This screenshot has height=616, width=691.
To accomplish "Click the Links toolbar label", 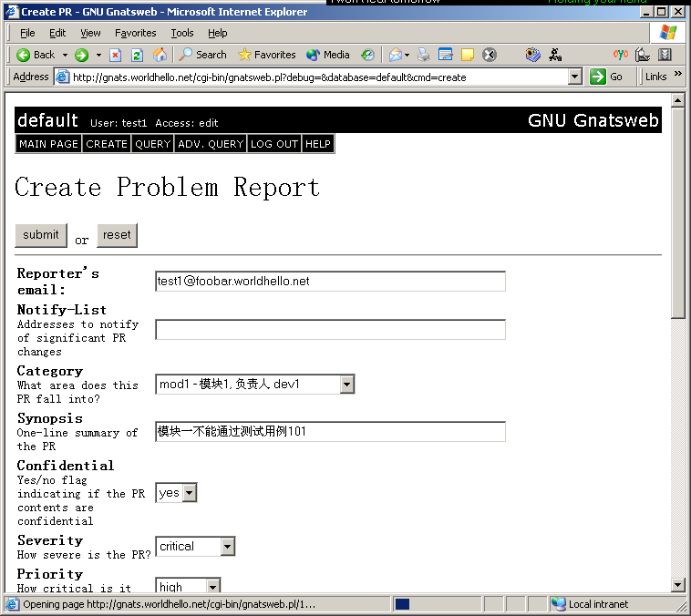I will tap(655, 77).
